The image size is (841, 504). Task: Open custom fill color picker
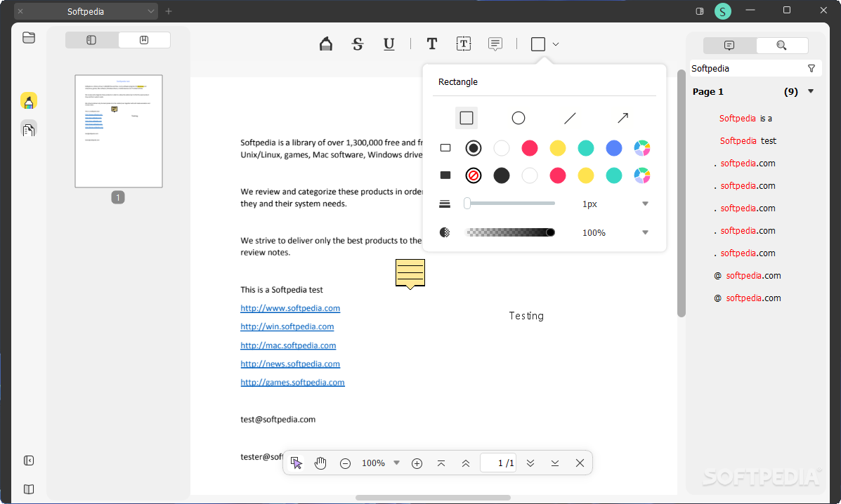(x=642, y=175)
